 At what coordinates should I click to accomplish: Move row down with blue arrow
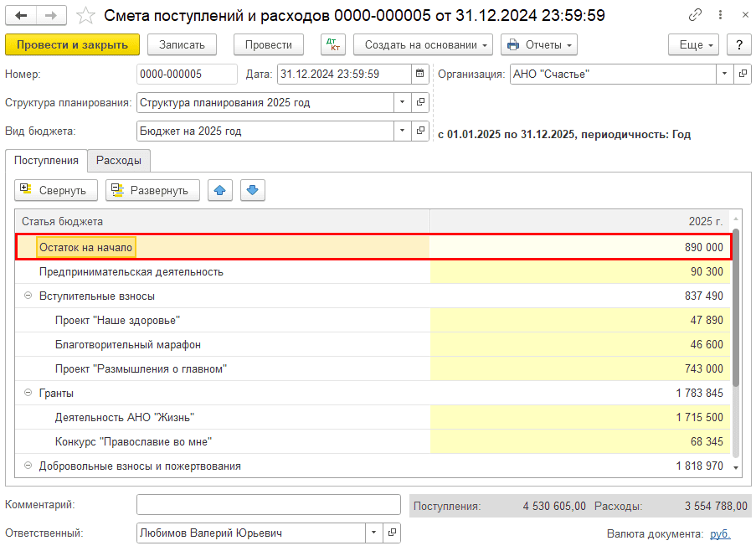[253, 190]
